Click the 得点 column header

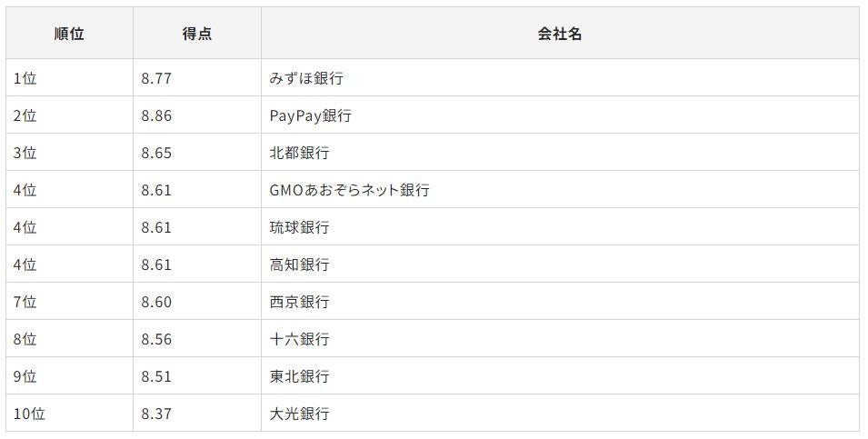197,34
